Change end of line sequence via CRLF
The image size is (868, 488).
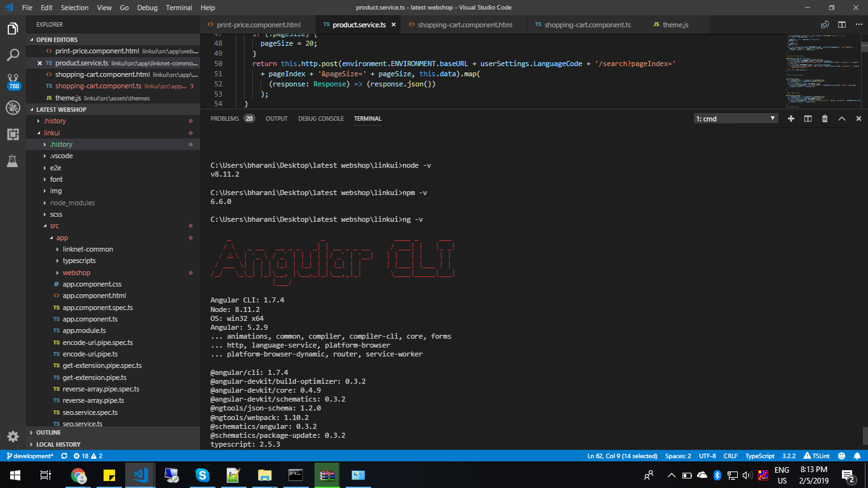point(731,456)
